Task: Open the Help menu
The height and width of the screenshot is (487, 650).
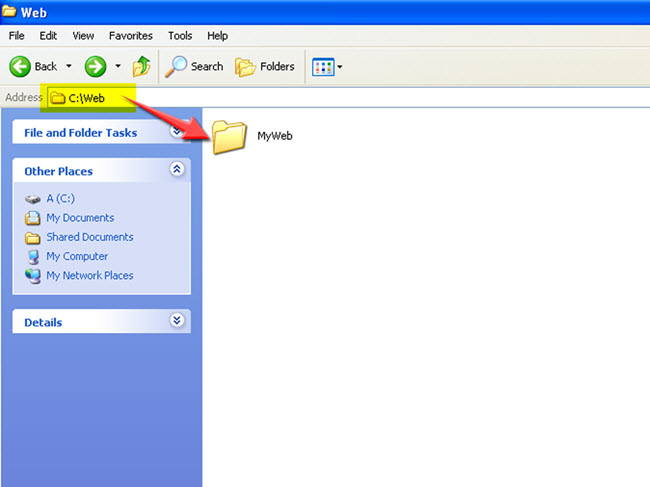Action: tap(218, 36)
